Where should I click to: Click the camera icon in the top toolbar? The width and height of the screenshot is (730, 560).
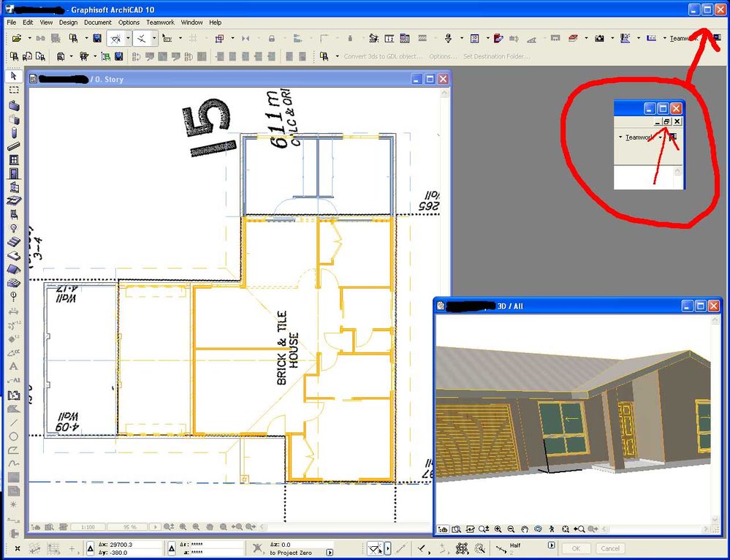[x=599, y=38]
